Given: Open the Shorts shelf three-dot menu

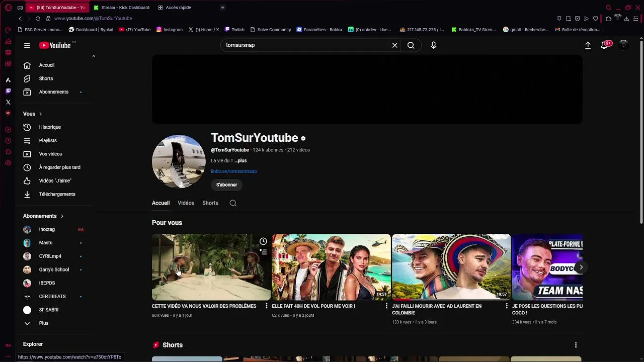Looking at the screenshot, I should (576, 345).
